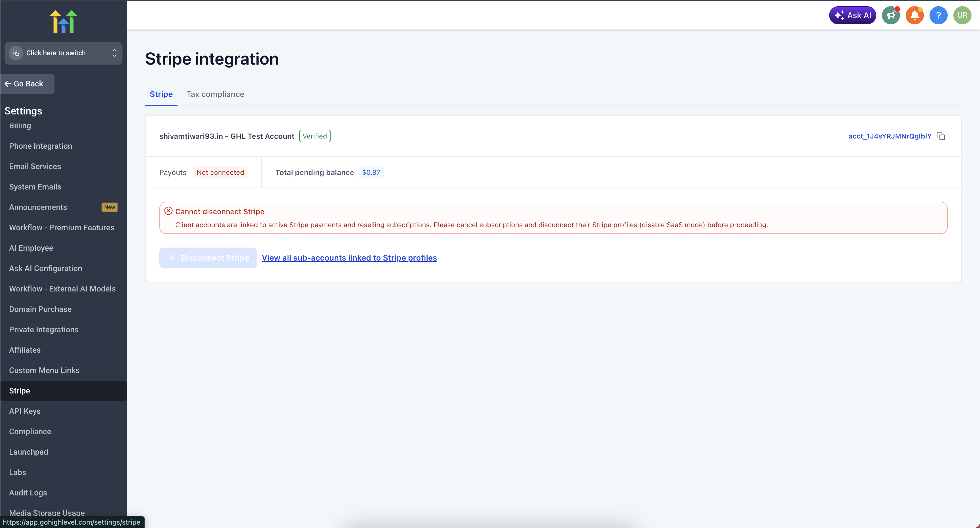Image resolution: width=980 pixels, height=528 pixels.
Task: Open the acct_1J4sYRJMNrQgIbIY account link
Action: (x=890, y=136)
